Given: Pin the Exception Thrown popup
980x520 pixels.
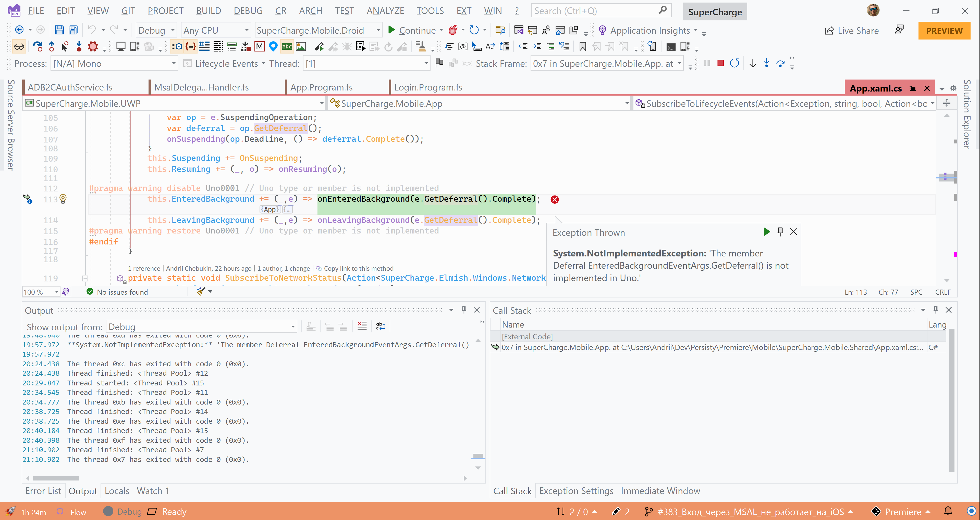Looking at the screenshot, I should click(x=780, y=231).
